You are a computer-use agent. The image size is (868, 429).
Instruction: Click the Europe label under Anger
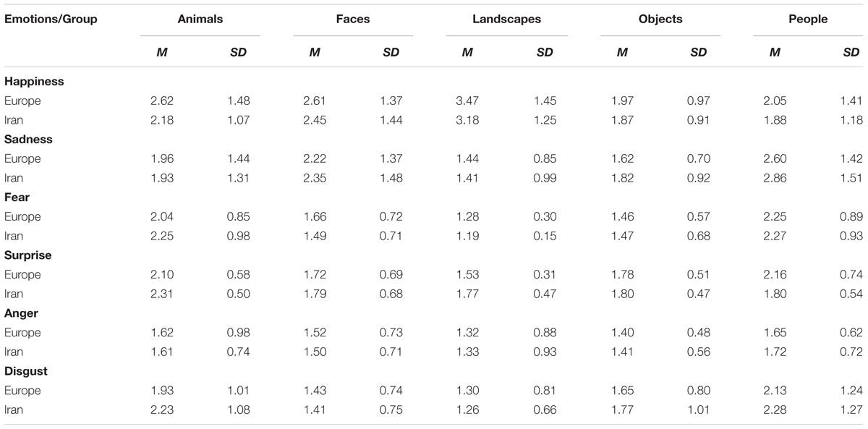tap(22, 333)
